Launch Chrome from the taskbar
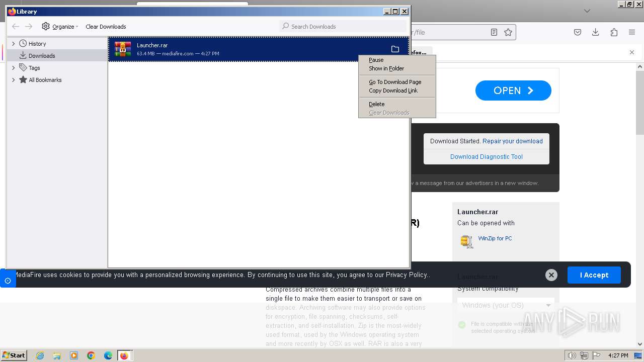644x362 pixels. point(91,355)
